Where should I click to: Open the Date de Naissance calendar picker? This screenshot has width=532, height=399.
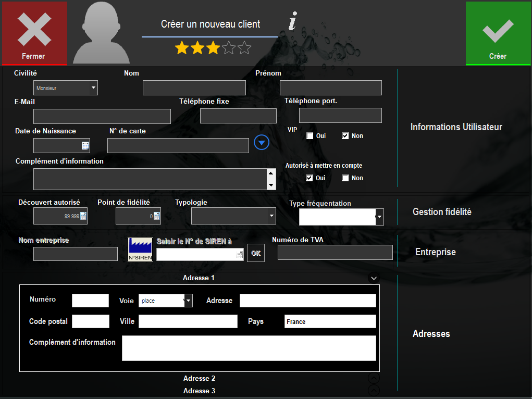tap(85, 146)
